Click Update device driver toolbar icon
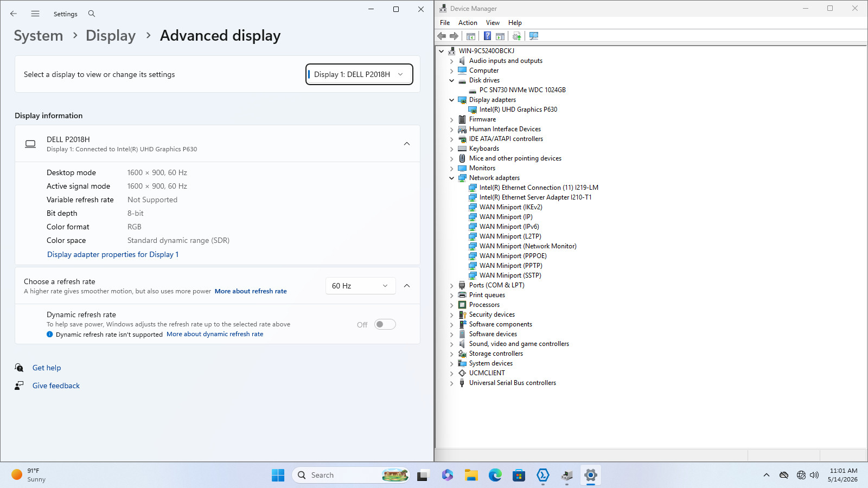 tap(516, 36)
